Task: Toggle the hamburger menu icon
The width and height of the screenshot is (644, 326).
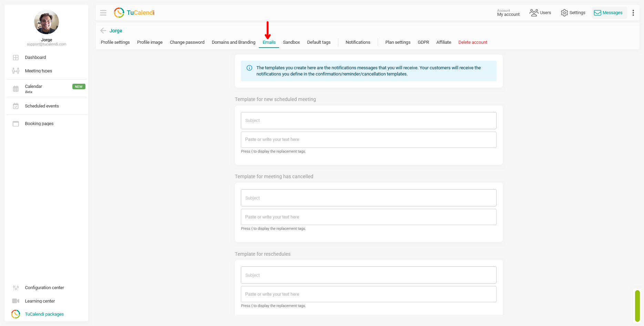Action: coord(103,13)
